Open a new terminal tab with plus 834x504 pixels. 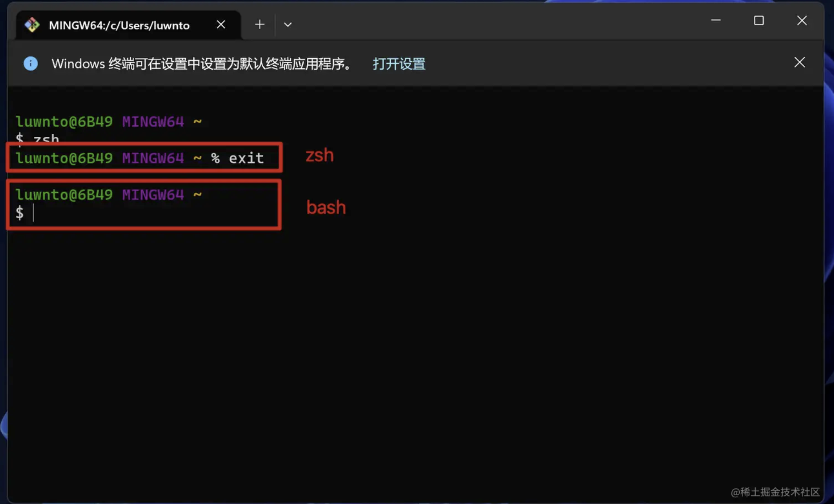[260, 24]
